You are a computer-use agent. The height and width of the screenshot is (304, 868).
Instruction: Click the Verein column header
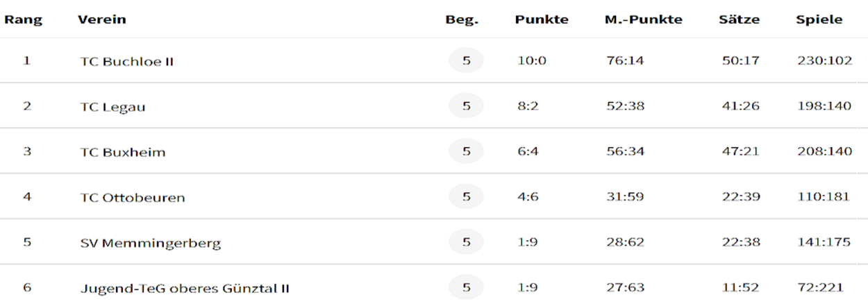[x=102, y=20]
